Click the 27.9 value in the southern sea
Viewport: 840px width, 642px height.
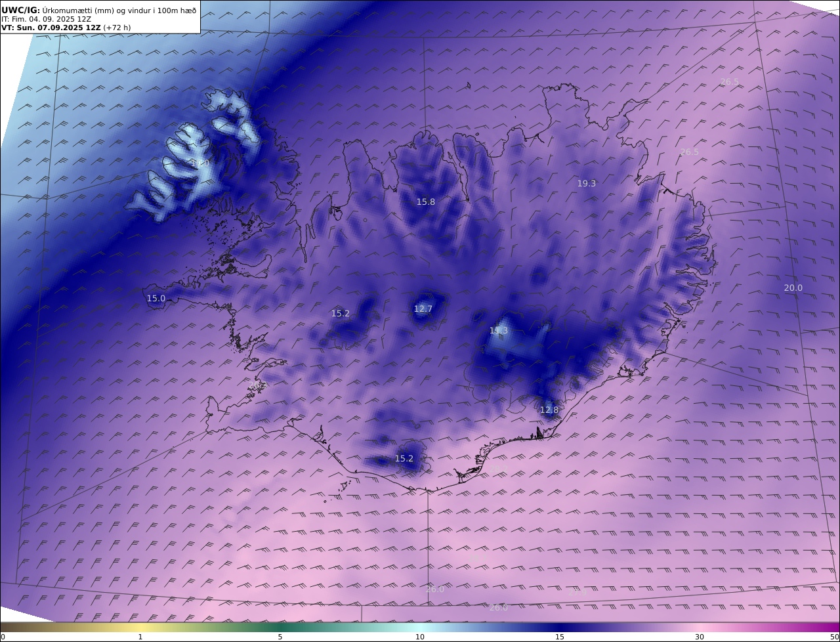577,592
